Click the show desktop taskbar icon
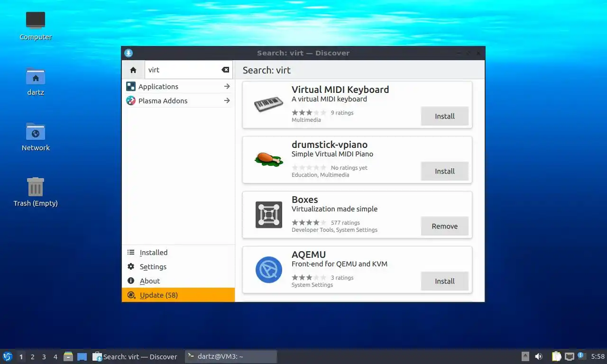Viewport: 607px width, 364px height. point(82,356)
